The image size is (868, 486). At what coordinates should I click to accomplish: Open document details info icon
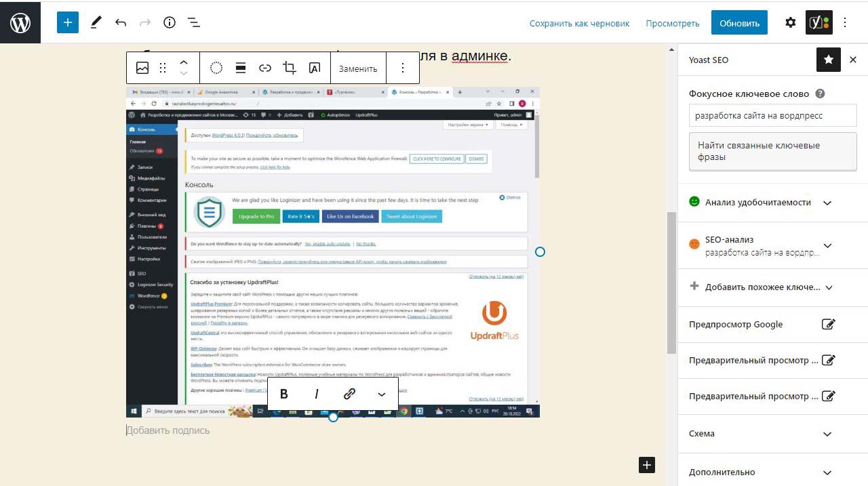pyautogui.click(x=170, y=22)
